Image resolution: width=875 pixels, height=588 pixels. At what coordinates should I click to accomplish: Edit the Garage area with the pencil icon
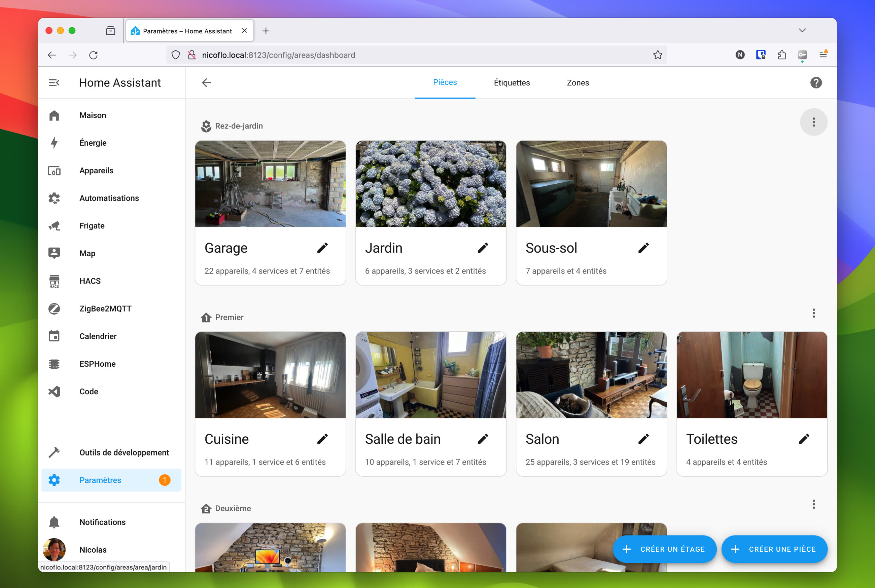pyautogui.click(x=322, y=248)
